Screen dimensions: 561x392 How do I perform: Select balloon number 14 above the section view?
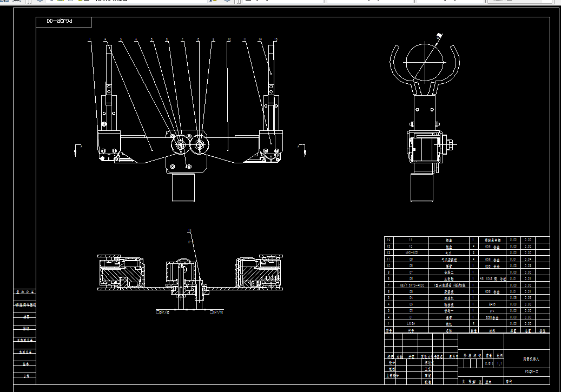click(x=190, y=231)
